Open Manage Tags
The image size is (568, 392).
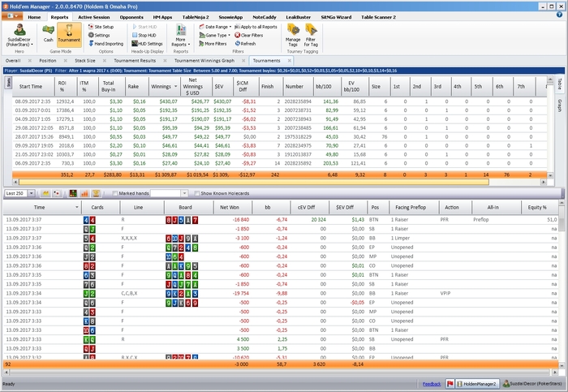click(293, 35)
